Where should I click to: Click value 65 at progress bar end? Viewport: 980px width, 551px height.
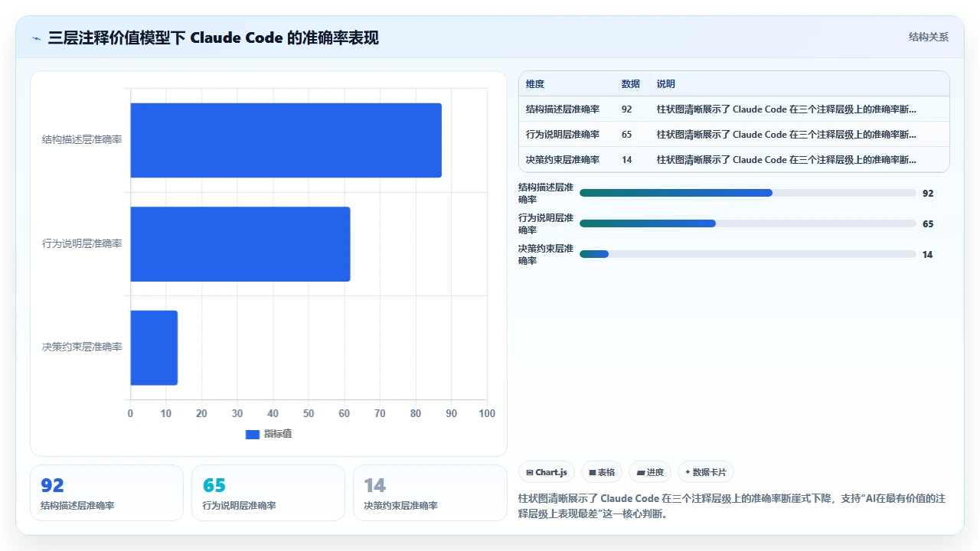[928, 224]
